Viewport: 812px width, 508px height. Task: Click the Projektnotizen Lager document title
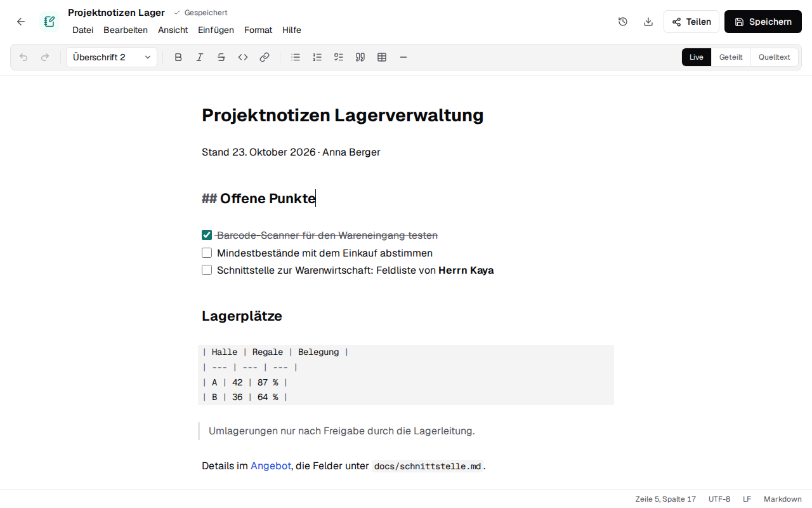tap(116, 13)
